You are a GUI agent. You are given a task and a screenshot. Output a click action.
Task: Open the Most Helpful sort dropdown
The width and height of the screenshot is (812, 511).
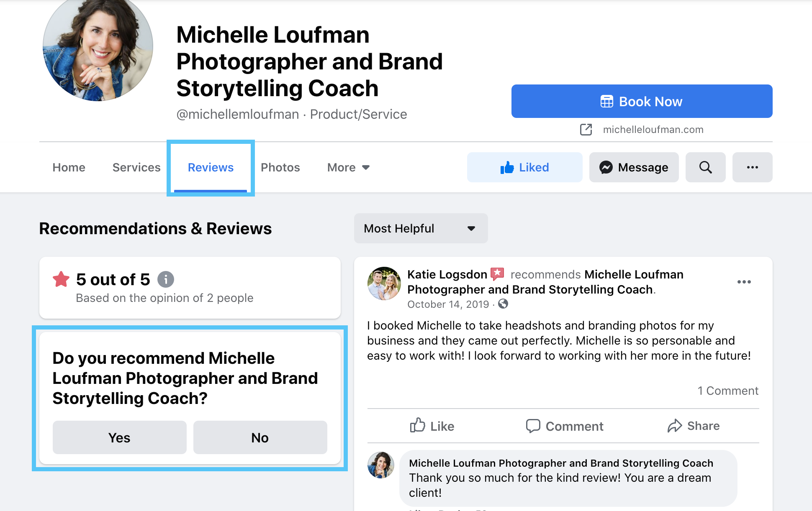421,228
